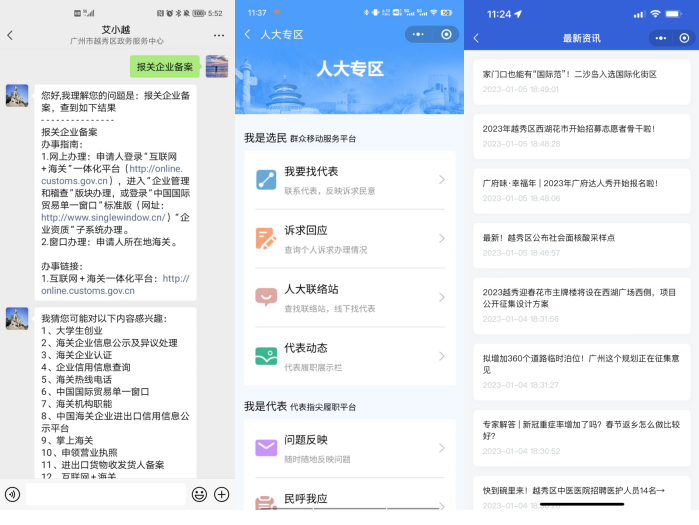Tap the 代表动态 green card icon
The height and width of the screenshot is (525, 699).
(x=265, y=356)
